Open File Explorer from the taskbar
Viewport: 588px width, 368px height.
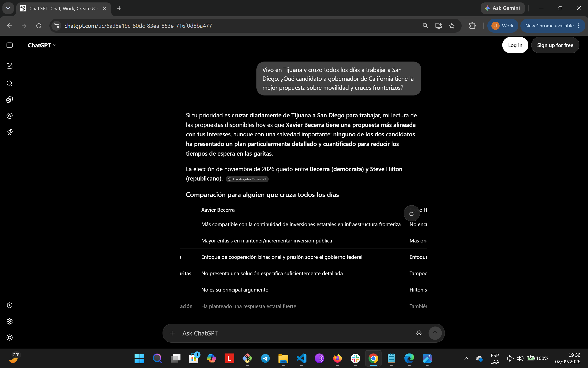coord(283,359)
